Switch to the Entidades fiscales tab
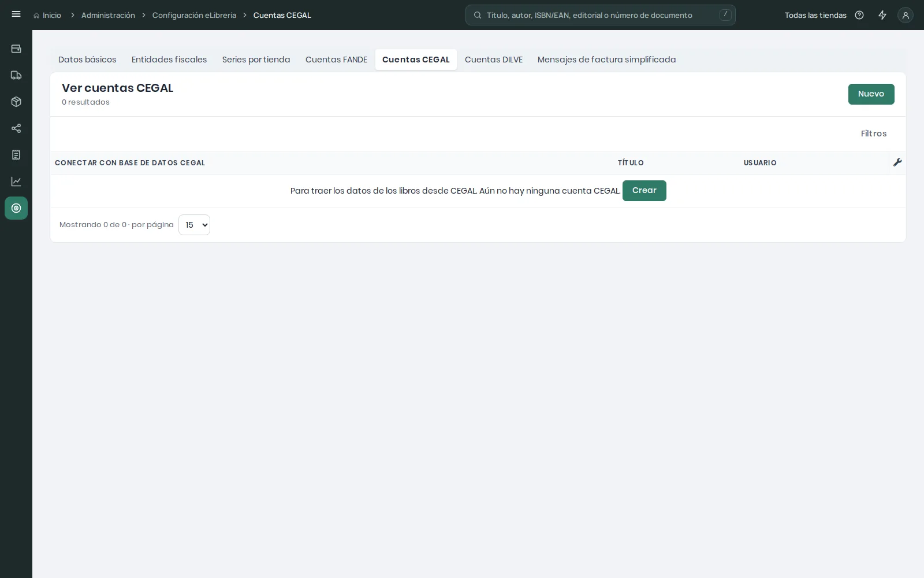 click(169, 60)
